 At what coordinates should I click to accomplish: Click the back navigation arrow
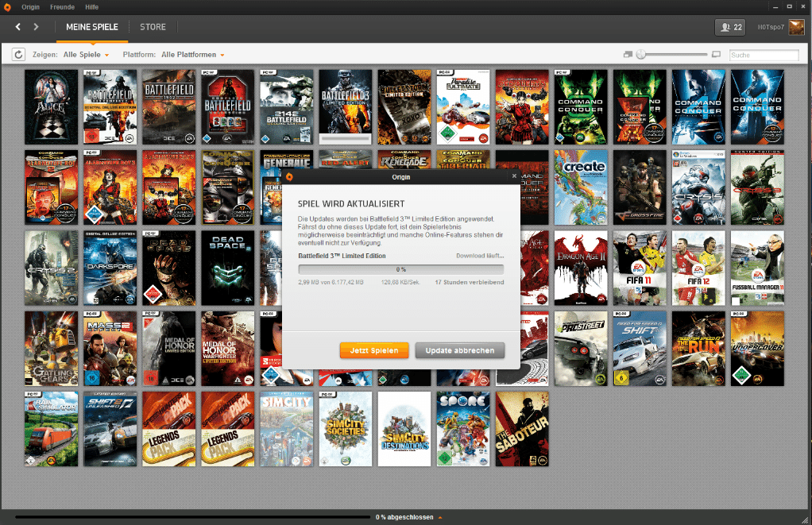pos(18,27)
